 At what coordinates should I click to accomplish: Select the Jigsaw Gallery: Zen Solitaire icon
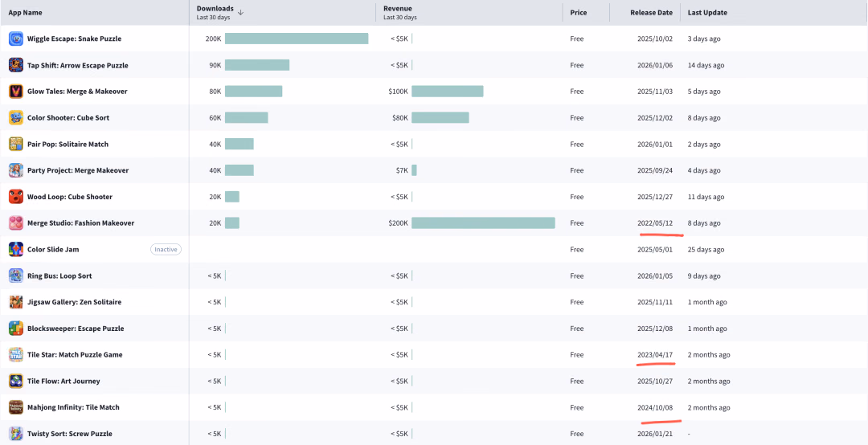tap(16, 302)
